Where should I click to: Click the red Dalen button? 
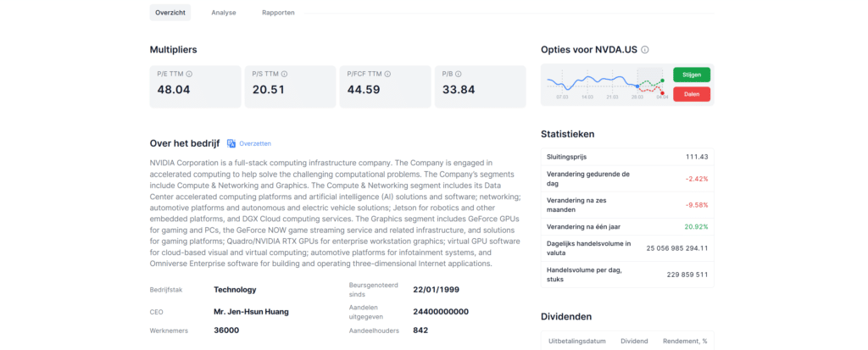692,94
